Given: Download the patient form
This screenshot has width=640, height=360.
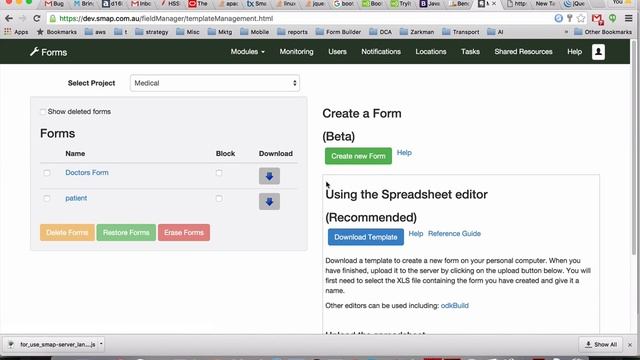Looking at the screenshot, I should 269,202.
